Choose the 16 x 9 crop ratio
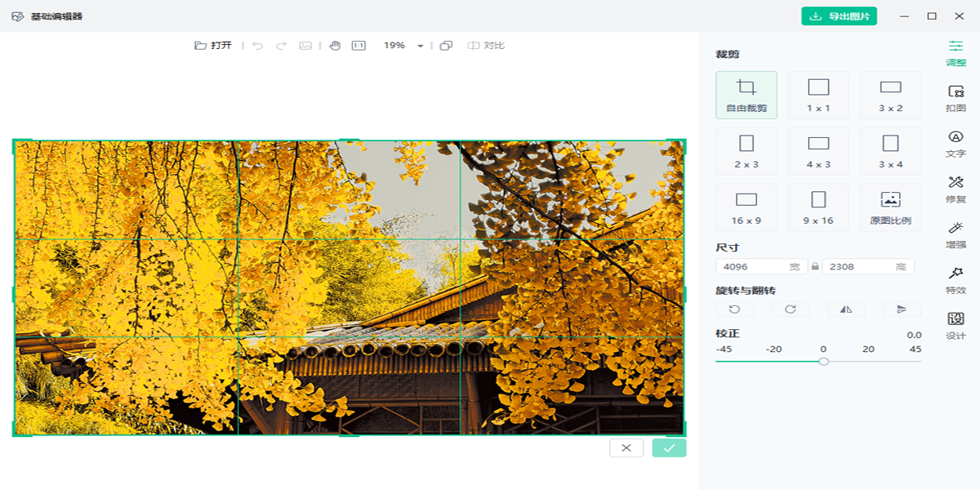 [x=746, y=207]
